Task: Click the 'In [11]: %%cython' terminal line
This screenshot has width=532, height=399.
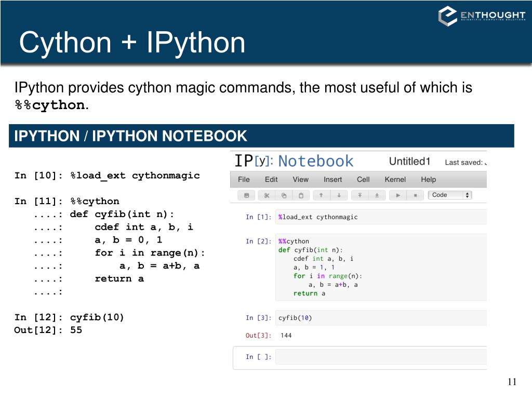Action: tap(66, 202)
